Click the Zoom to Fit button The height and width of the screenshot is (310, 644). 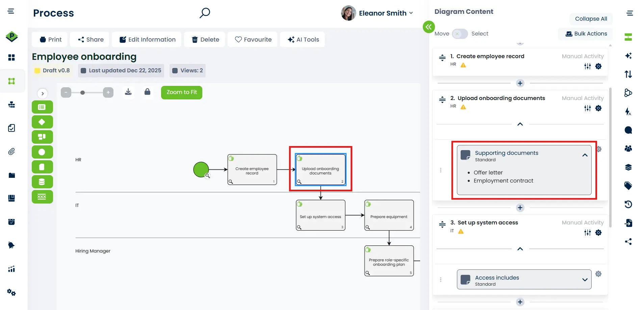pyautogui.click(x=181, y=92)
